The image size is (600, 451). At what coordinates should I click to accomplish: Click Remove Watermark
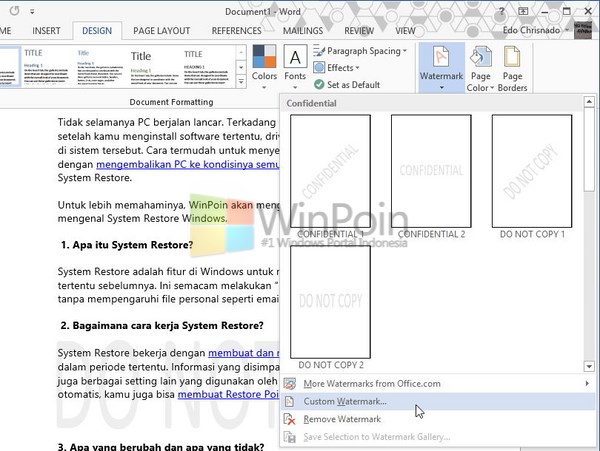tap(437, 419)
